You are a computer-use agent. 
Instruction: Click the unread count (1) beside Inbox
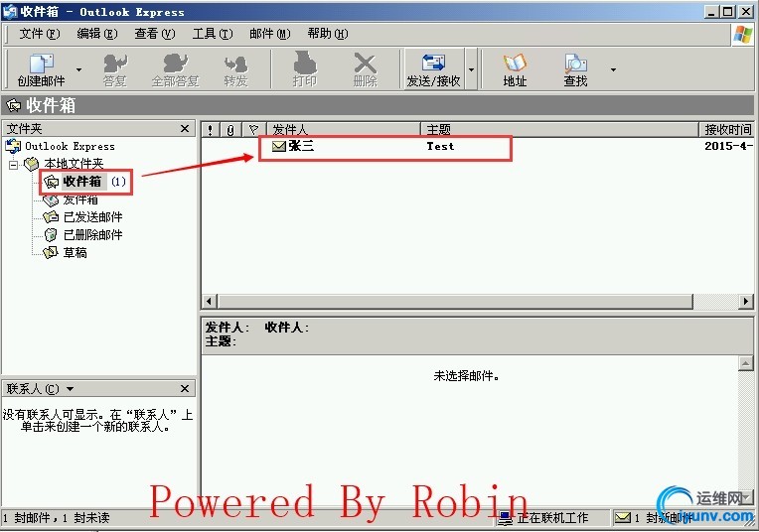(118, 182)
